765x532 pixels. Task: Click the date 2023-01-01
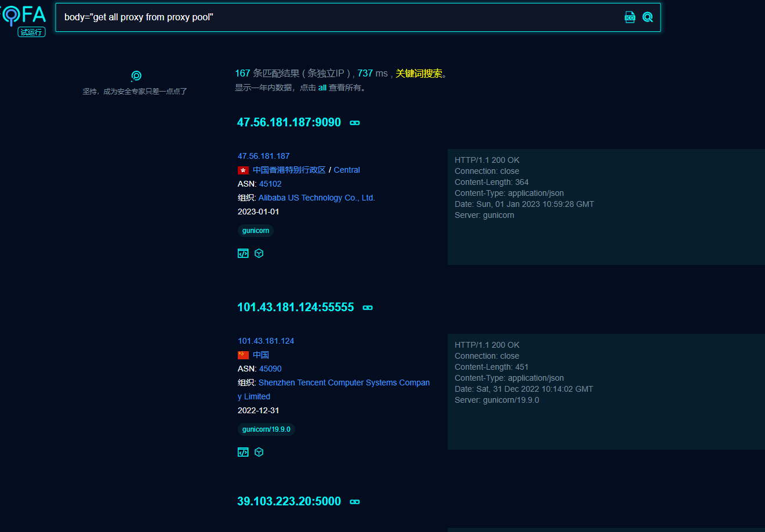click(x=258, y=212)
